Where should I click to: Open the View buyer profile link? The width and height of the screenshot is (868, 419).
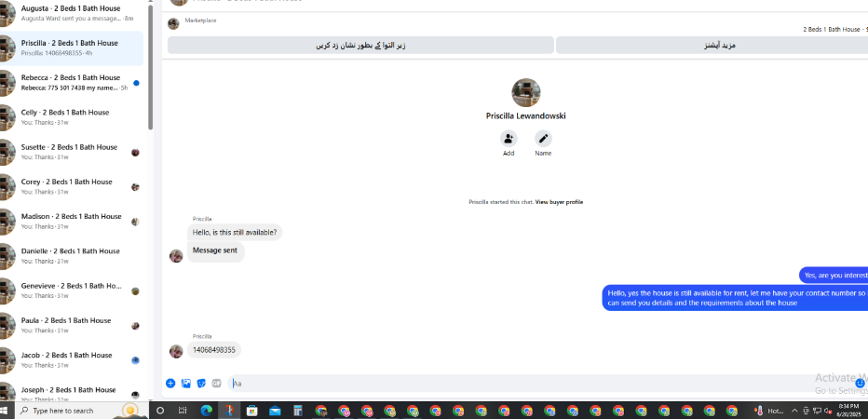tap(559, 202)
